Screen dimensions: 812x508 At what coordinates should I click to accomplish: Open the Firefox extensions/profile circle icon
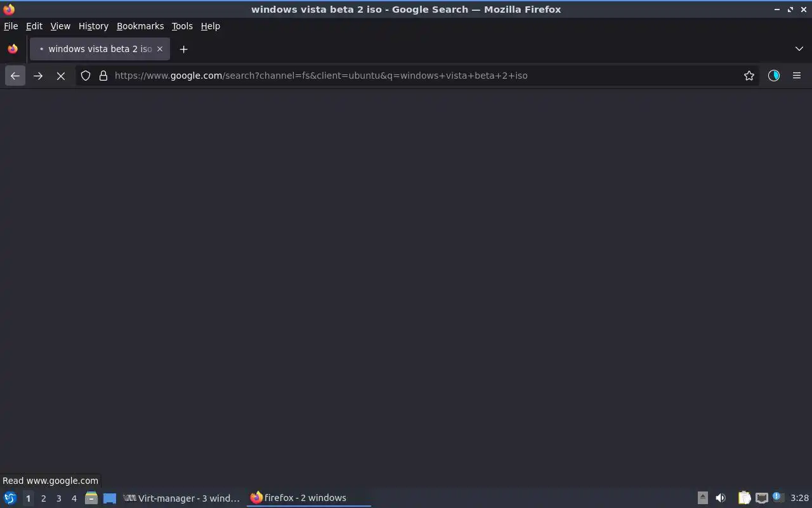pos(774,76)
